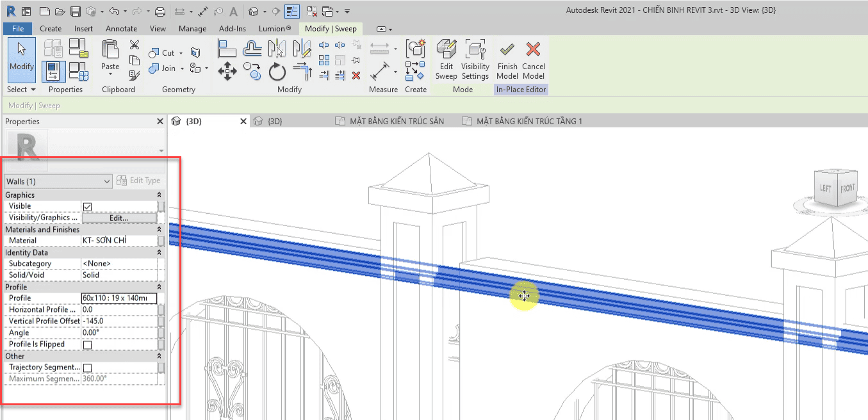The width and height of the screenshot is (868, 420).
Task: Open the File menu tab
Action: (18, 29)
